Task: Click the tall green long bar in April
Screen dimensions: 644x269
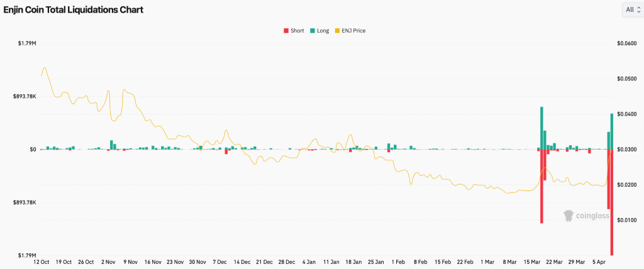Action: coord(612,131)
